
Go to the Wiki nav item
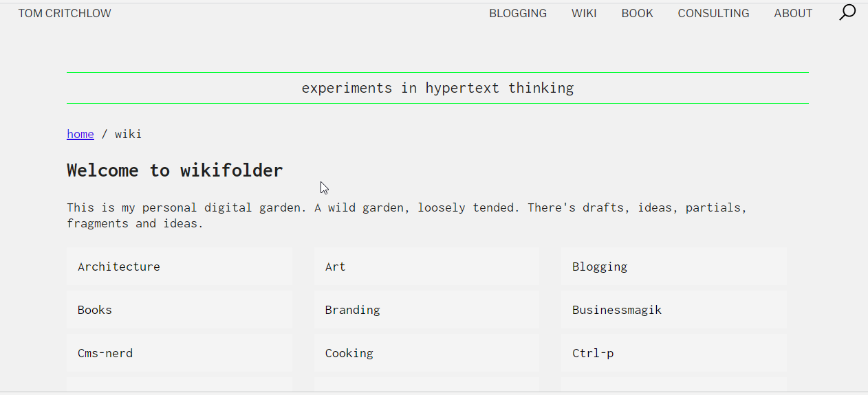[584, 13]
